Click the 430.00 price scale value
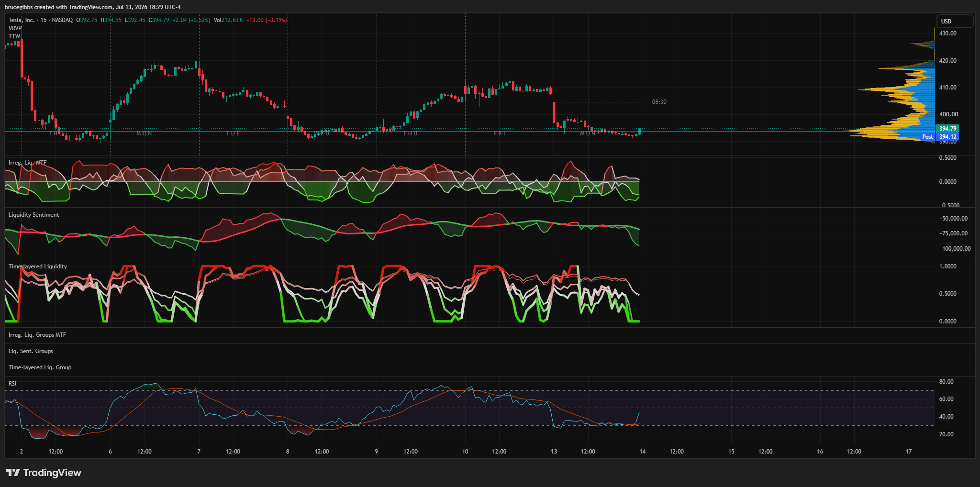980x487 pixels. coord(947,33)
